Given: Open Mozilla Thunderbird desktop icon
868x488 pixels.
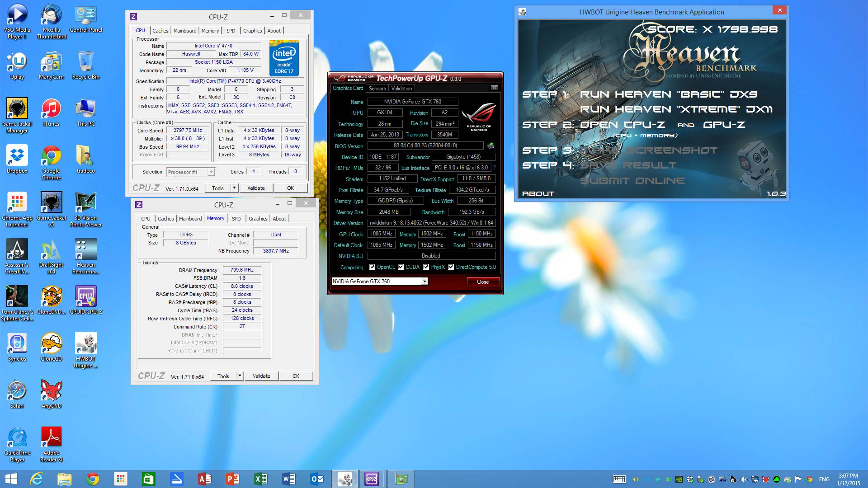Looking at the screenshot, I should coord(52,21).
